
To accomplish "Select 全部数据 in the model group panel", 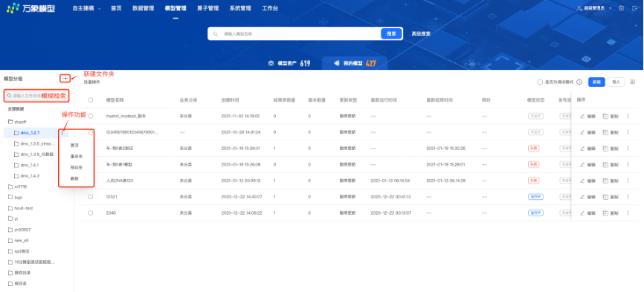I will coord(16,109).
